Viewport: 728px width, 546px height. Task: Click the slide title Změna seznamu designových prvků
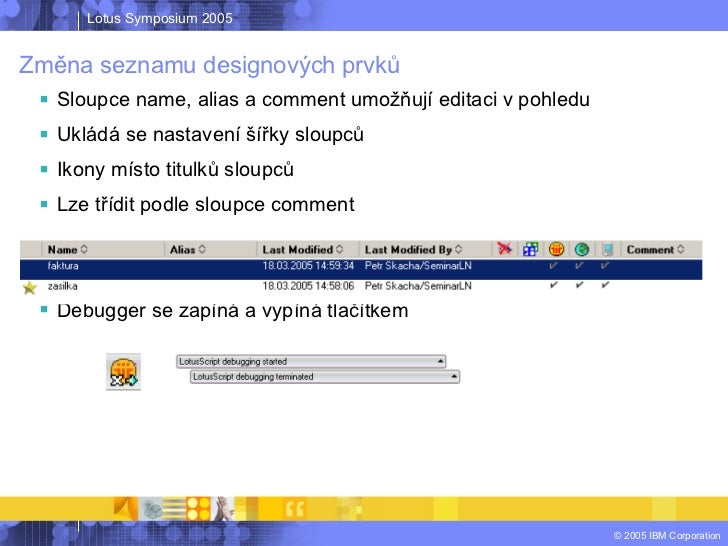(x=209, y=65)
